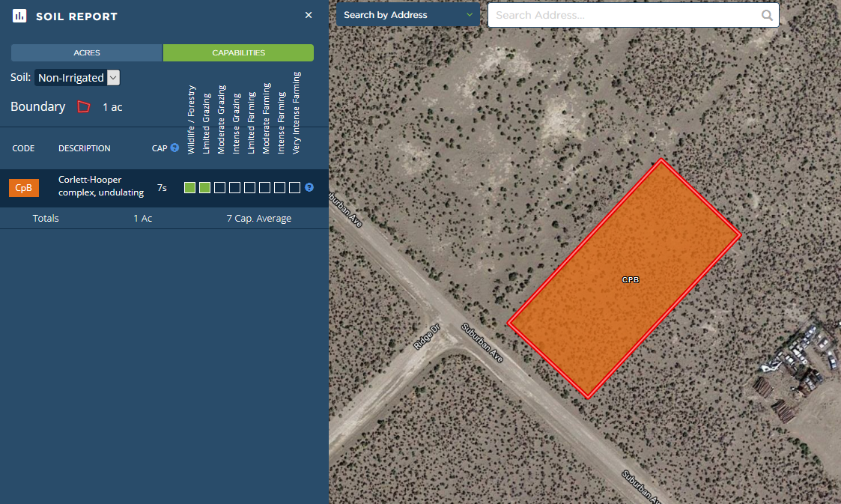Click the CPB label on map parcel

tap(630, 279)
